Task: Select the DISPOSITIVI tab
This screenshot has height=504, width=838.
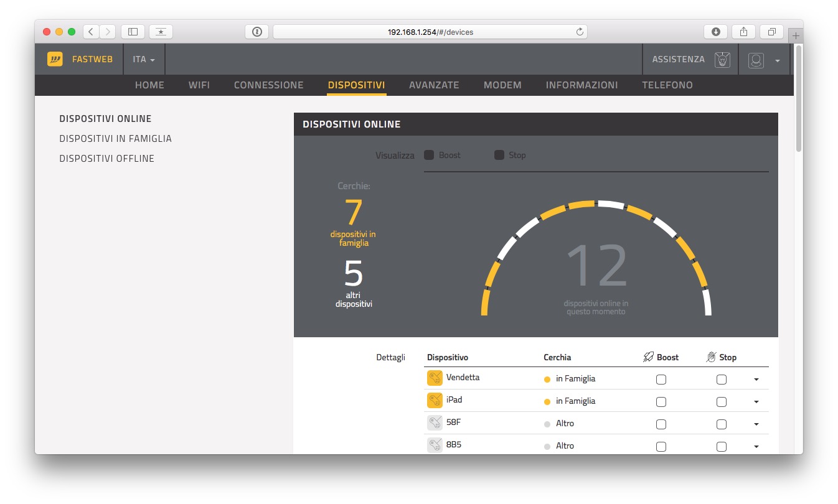Action: (x=357, y=85)
